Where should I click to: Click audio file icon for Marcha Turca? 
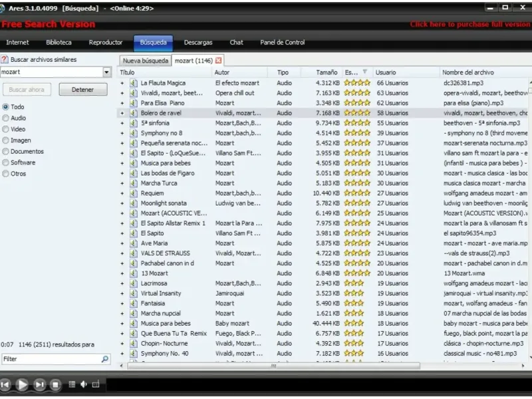coord(134,183)
